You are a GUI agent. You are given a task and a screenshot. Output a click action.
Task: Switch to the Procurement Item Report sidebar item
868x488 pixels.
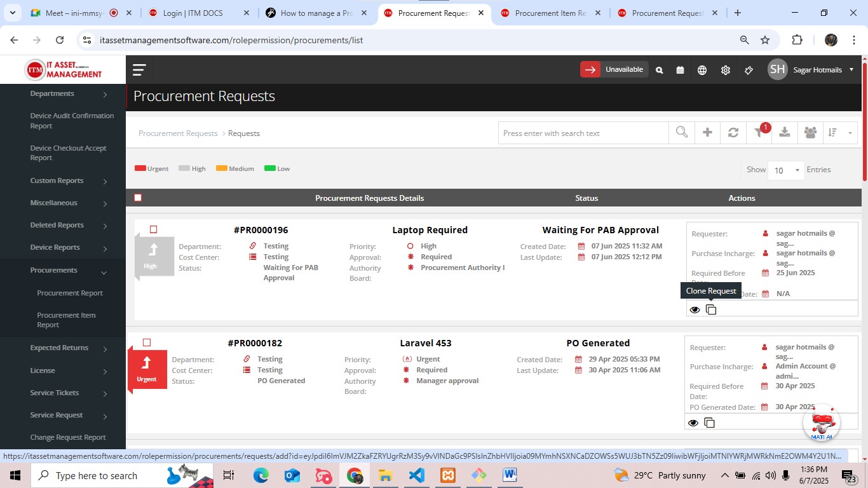click(66, 320)
